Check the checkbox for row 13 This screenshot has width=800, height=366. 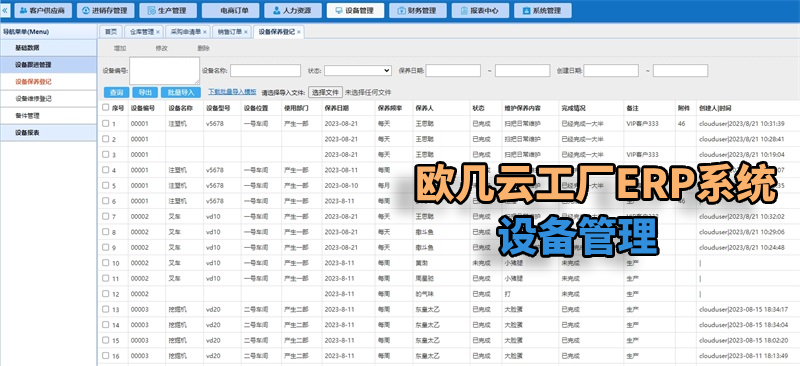pos(106,309)
